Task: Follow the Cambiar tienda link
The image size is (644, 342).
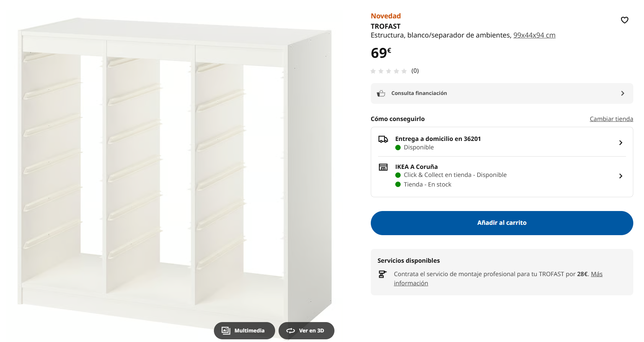Action: coord(611,119)
